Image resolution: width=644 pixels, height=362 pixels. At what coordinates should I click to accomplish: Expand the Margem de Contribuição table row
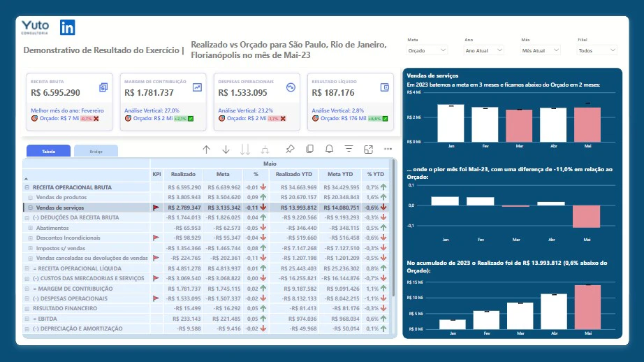tap(27, 289)
